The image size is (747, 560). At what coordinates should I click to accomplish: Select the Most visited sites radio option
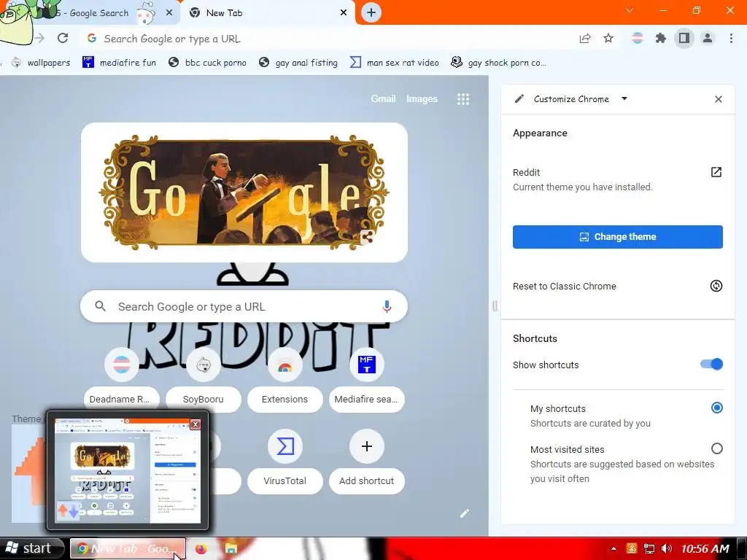point(716,448)
